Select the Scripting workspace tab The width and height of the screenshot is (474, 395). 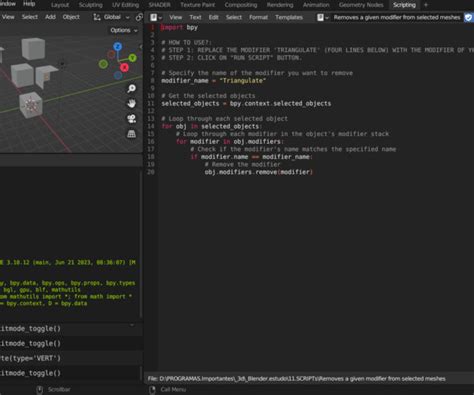[x=404, y=5]
